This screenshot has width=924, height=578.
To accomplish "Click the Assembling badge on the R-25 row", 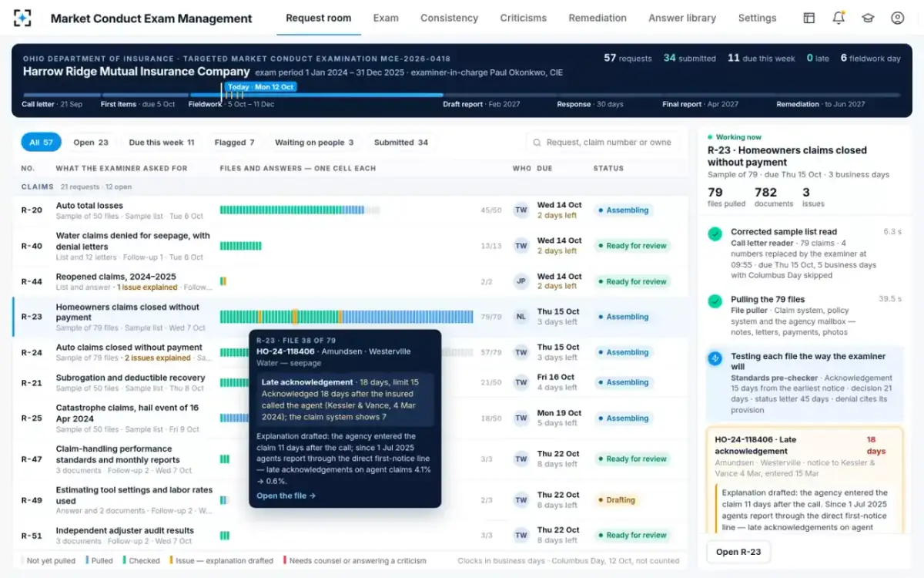I will 624,418.
